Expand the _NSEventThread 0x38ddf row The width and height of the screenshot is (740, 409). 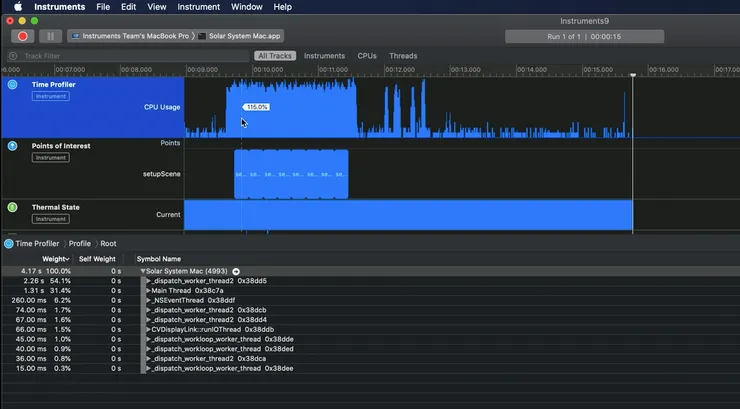point(148,300)
